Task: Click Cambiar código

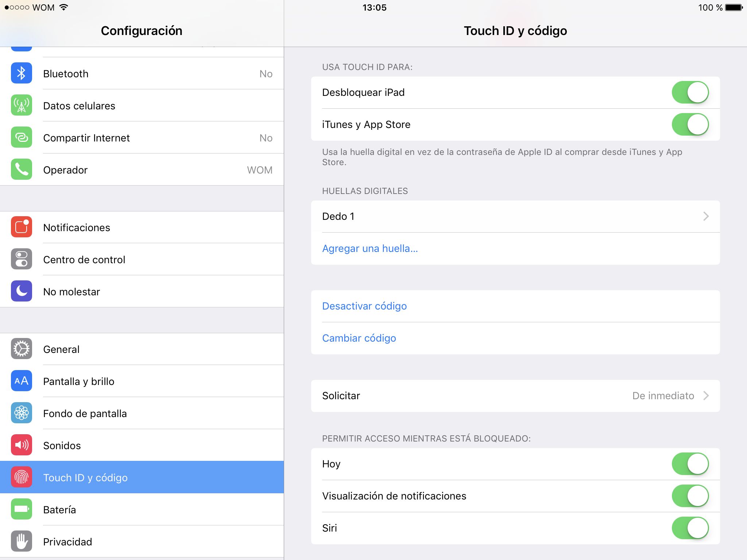Action: click(x=359, y=338)
